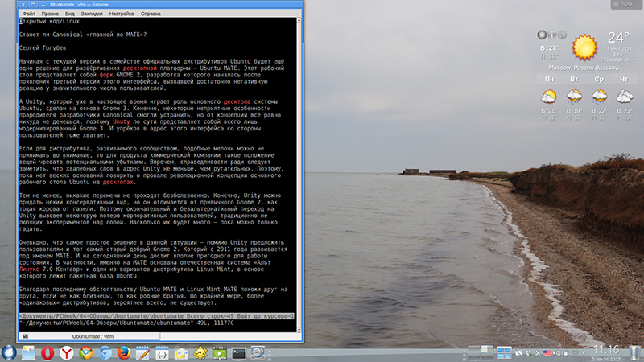Open the Wi-Fi tray icon

tap(575, 353)
